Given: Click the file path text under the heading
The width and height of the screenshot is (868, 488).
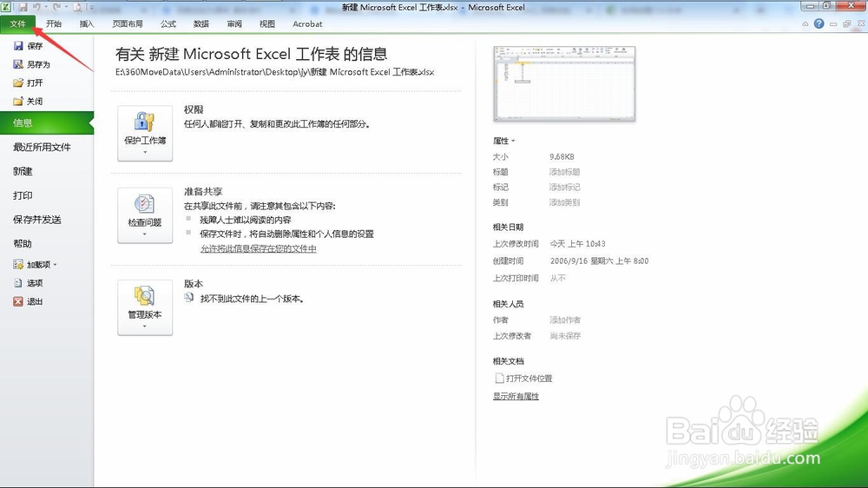Looking at the screenshot, I should click(x=274, y=72).
